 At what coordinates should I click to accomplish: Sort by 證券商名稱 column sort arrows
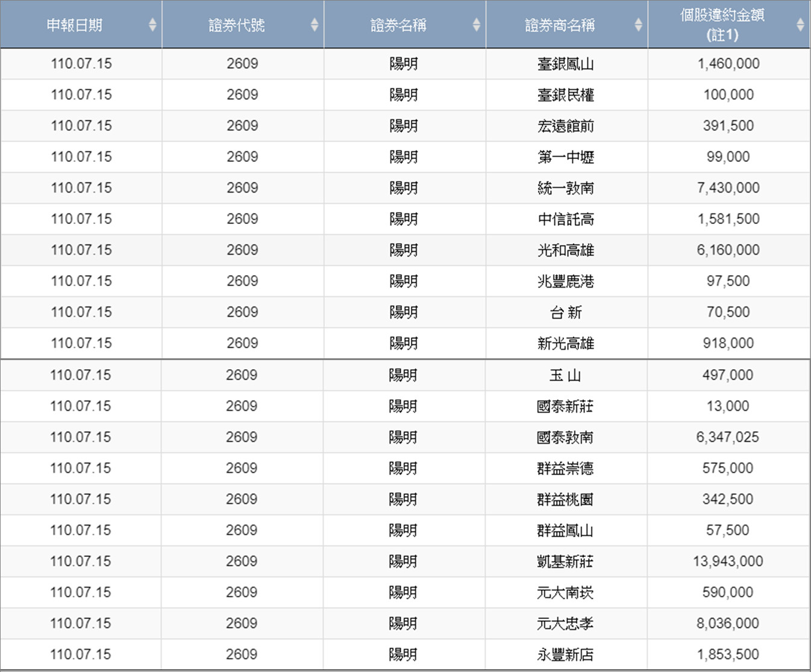coord(639,25)
